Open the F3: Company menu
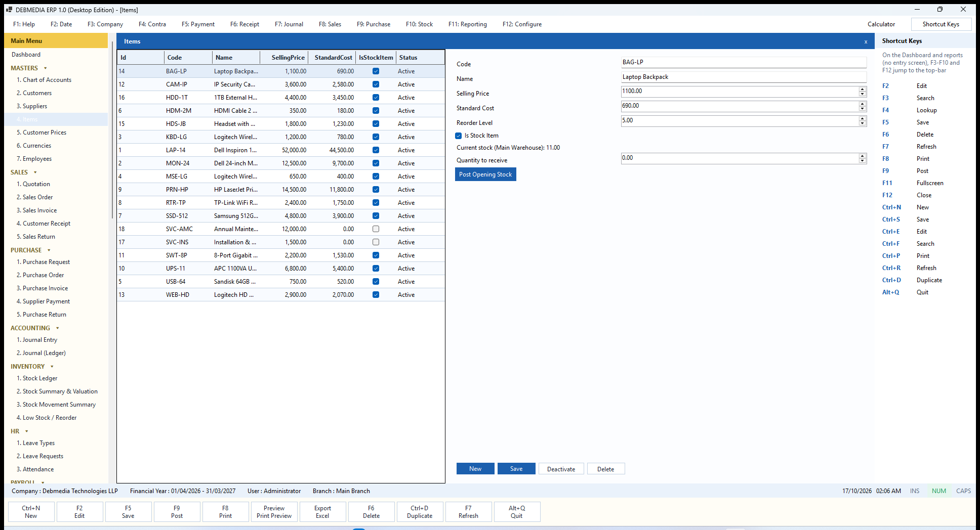This screenshot has height=530, width=980. coord(105,24)
